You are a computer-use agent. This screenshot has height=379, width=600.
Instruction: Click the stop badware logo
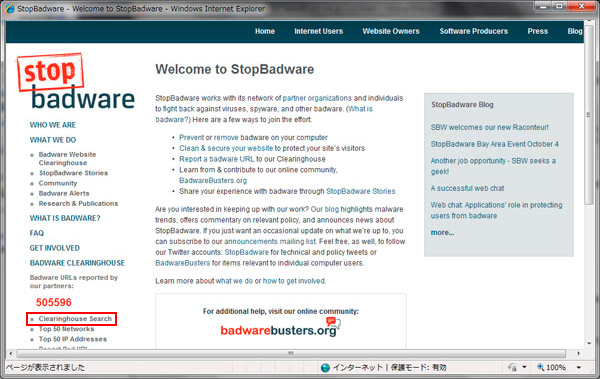76,82
